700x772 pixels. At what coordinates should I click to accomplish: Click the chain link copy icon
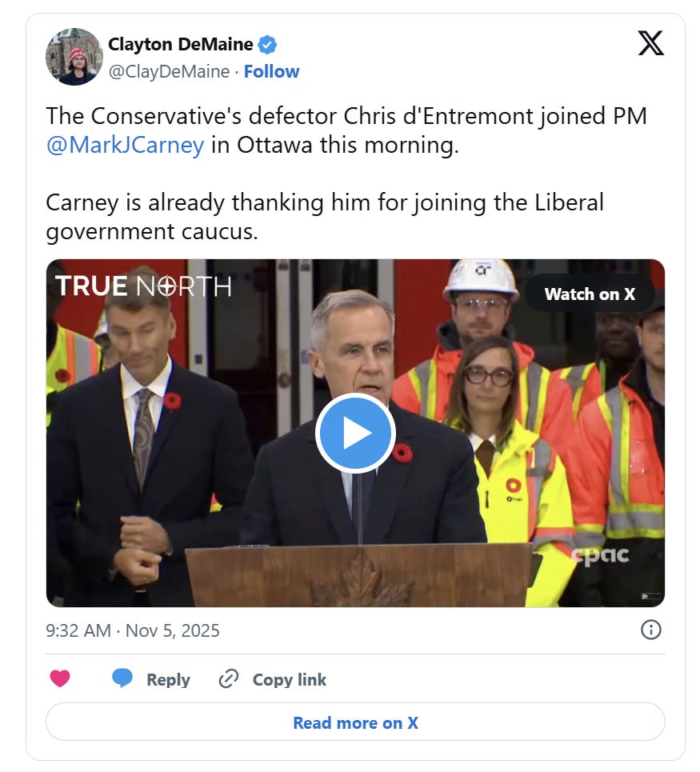point(229,678)
